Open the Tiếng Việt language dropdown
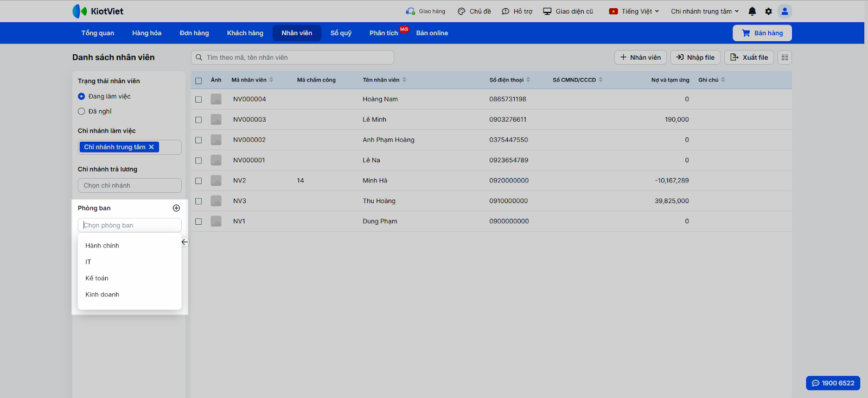 634,11
